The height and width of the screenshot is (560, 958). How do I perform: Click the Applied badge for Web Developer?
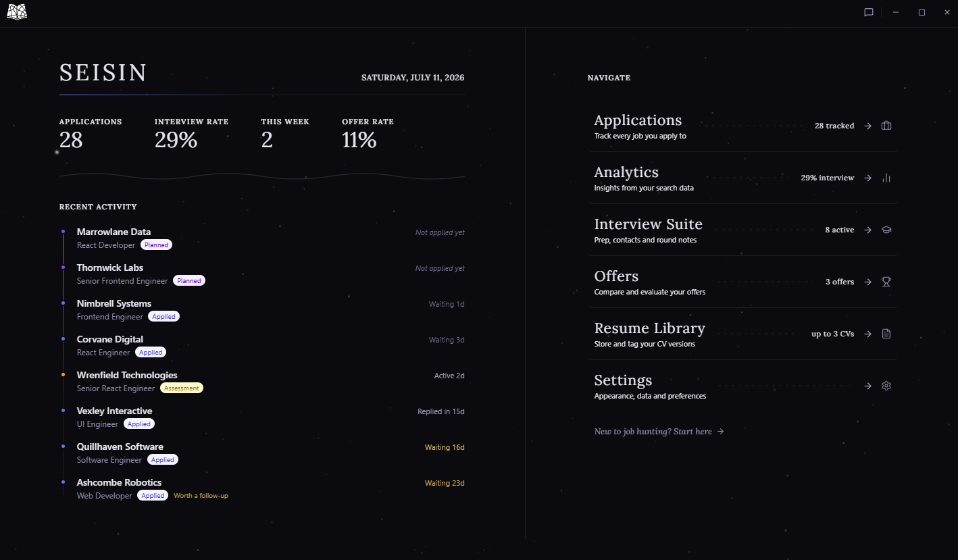[x=153, y=496]
